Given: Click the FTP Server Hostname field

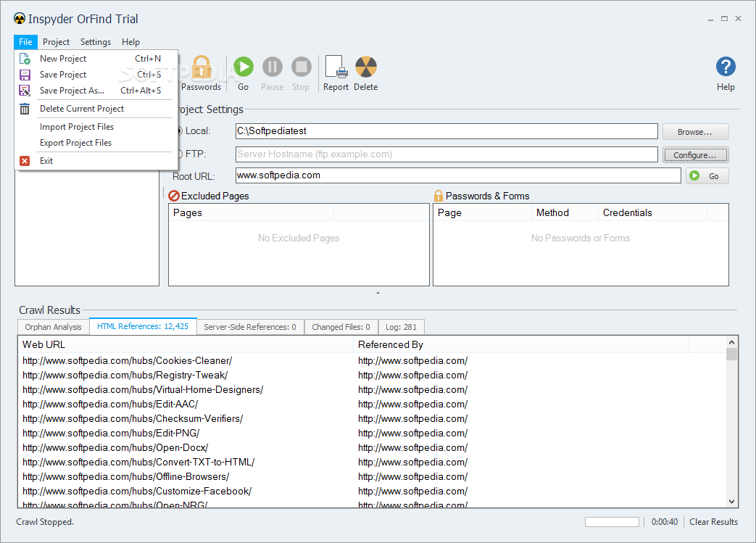Looking at the screenshot, I should (446, 154).
